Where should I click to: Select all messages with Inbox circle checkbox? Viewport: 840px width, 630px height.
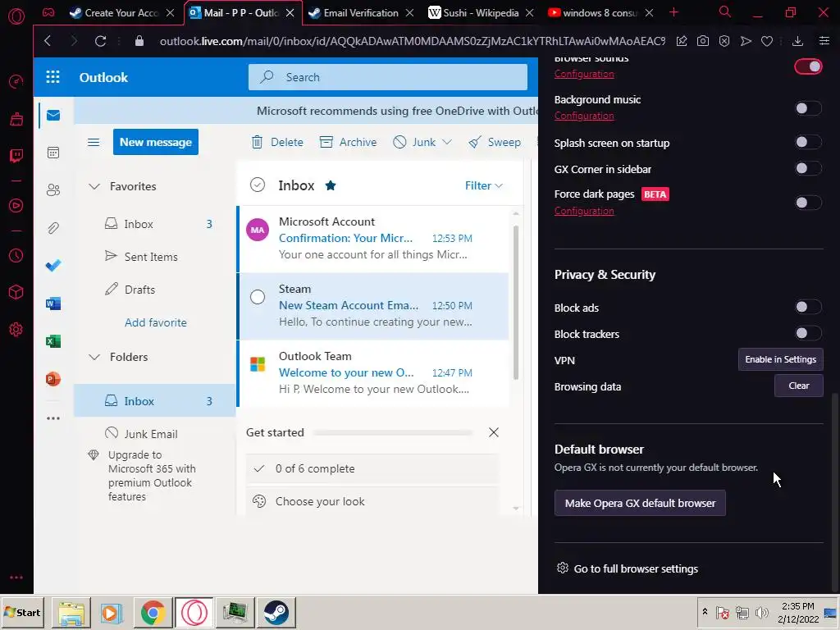(258, 185)
